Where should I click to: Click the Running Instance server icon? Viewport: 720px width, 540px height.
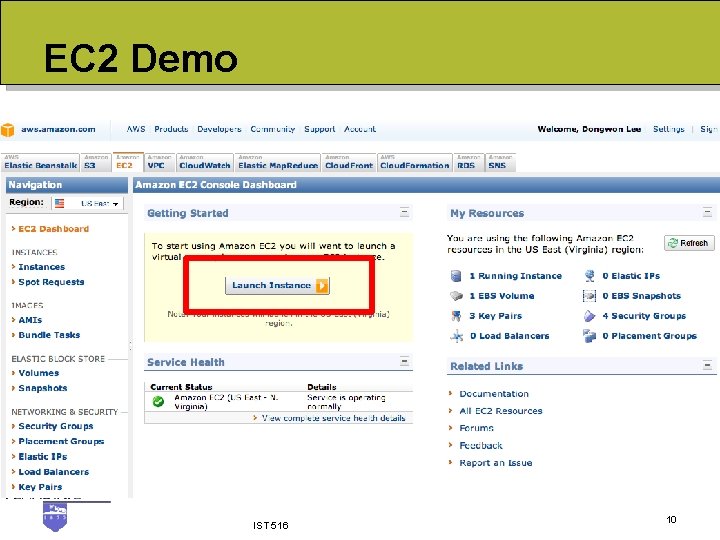[x=456, y=276]
